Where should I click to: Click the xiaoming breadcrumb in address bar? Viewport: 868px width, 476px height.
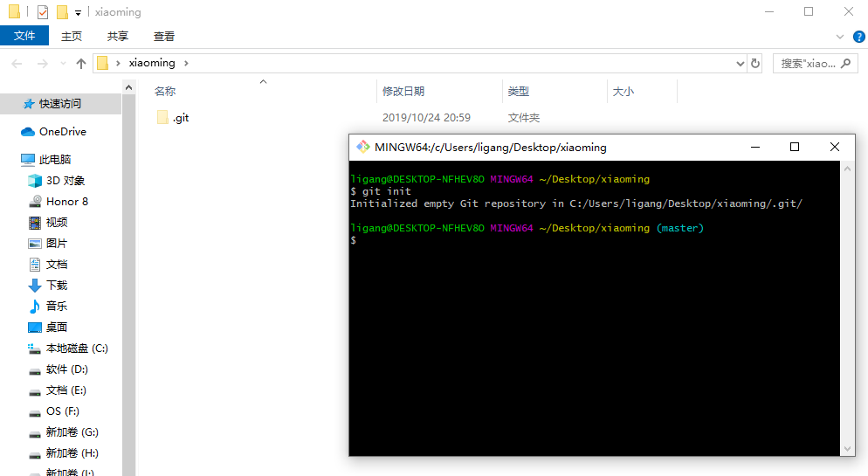pyautogui.click(x=152, y=63)
